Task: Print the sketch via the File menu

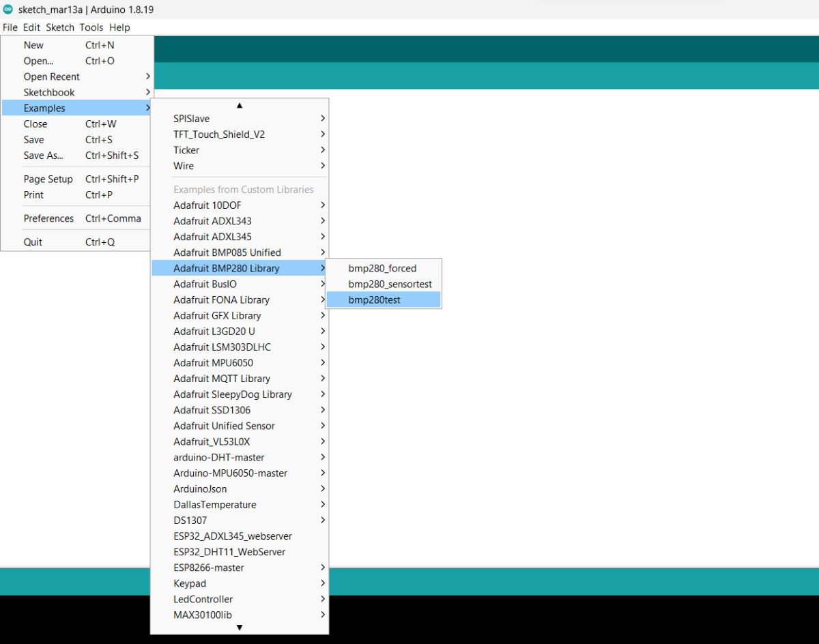Action: click(x=33, y=194)
